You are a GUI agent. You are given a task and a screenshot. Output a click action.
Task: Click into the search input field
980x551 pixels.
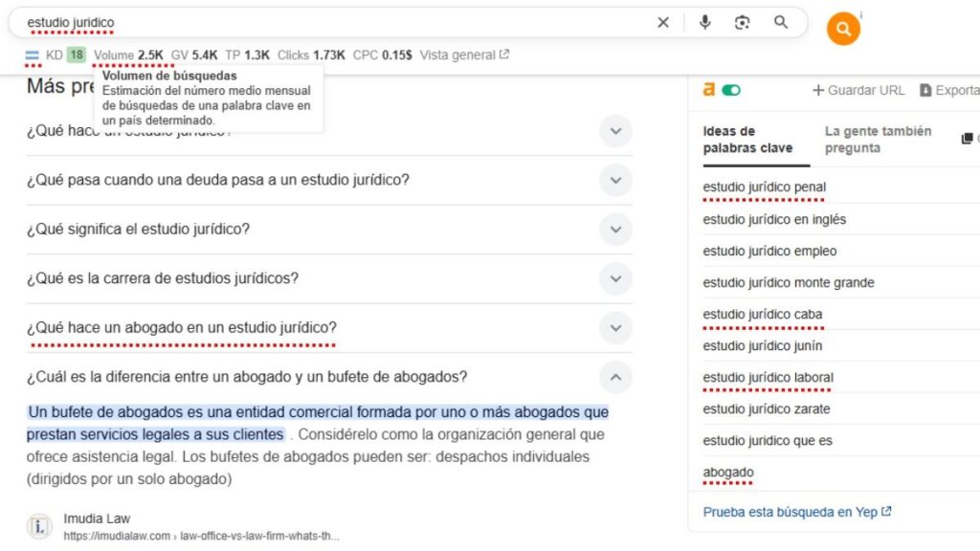pyautogui.click(x=335, y=22)
